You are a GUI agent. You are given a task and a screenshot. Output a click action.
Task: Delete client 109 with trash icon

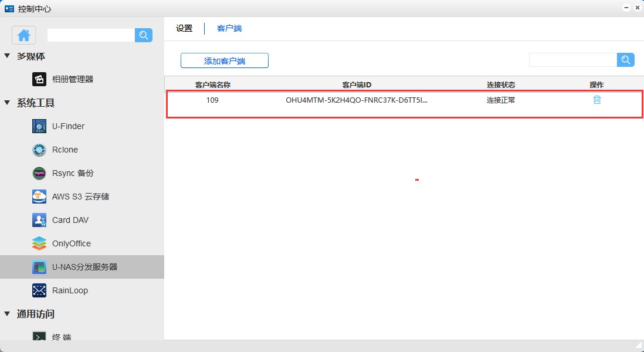coord(597,100)
